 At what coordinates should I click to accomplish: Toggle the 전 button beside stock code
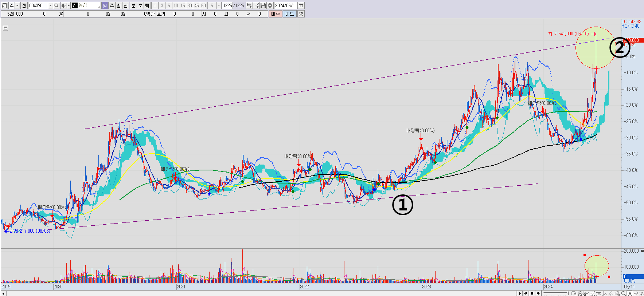pyautogui.click(x=24, y=5)
